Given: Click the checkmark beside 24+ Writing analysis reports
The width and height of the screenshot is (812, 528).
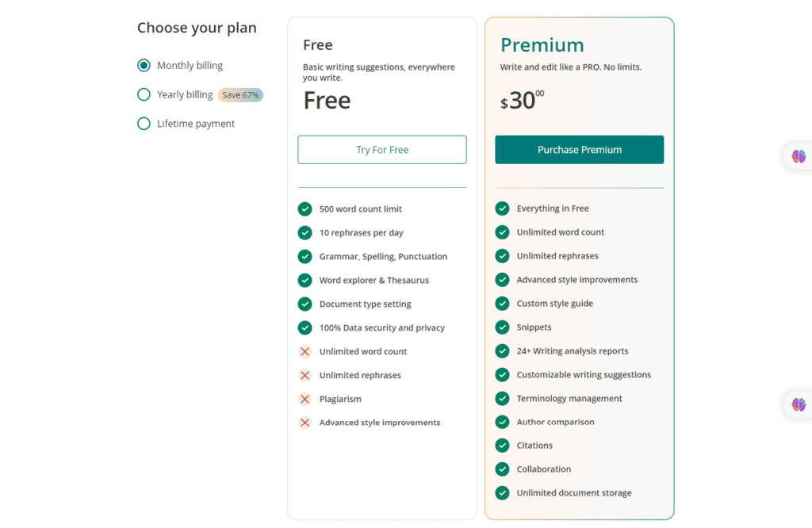Looking at the screenshot, I should pos(502,350).
